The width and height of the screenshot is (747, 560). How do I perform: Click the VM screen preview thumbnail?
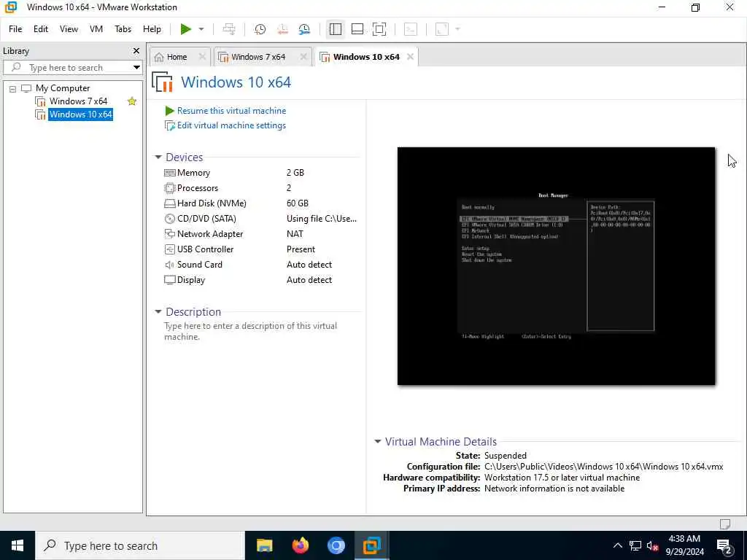556,266
